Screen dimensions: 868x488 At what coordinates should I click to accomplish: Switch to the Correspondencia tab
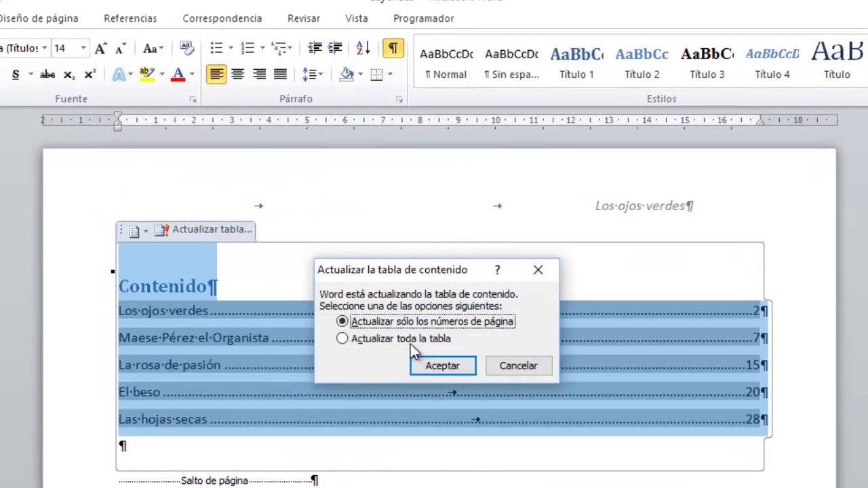[x=222, y=18]
